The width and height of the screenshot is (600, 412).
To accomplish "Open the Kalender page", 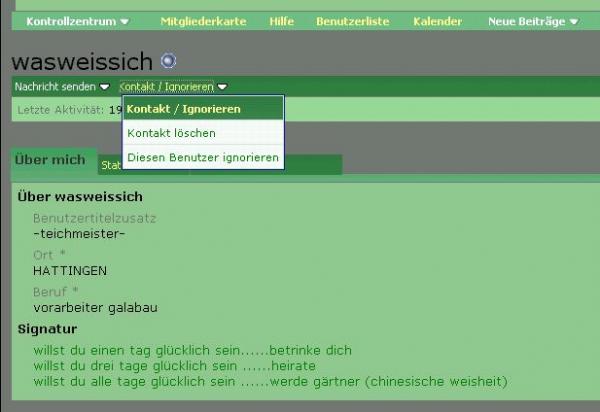I will 437,21.
